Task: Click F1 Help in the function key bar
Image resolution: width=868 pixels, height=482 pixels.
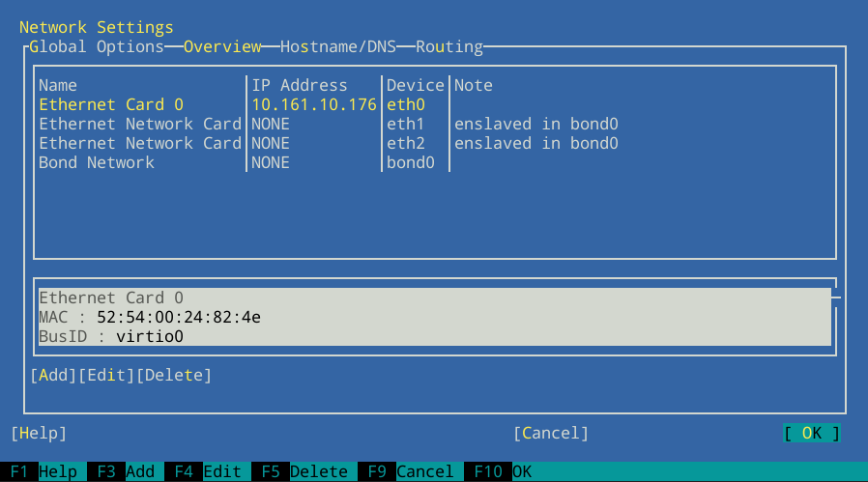Action: click(x=43, y=471)
